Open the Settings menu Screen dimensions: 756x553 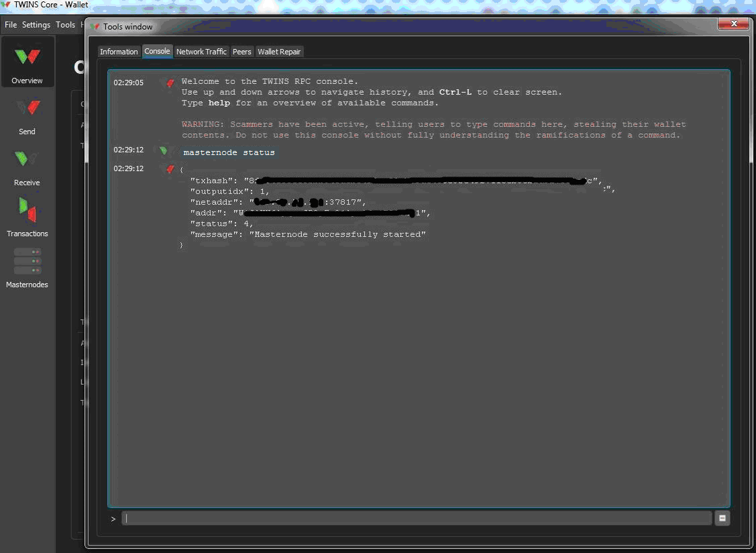point(36,25)
